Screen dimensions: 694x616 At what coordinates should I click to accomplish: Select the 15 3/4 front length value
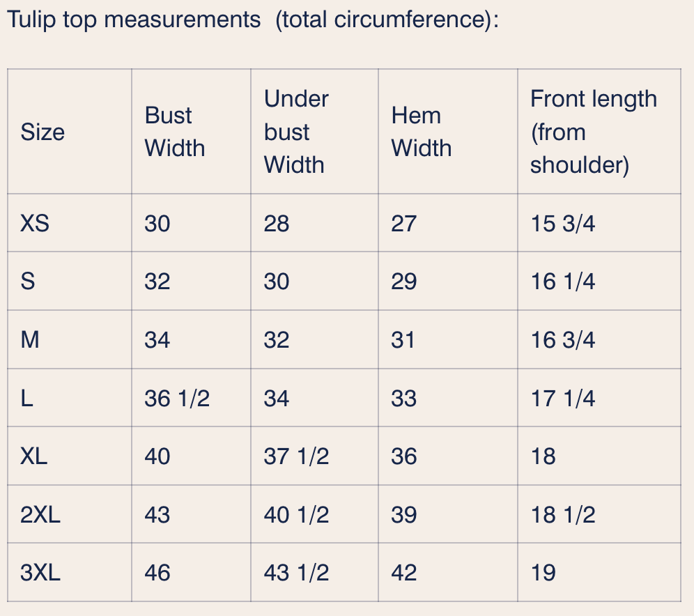(562, 223)
